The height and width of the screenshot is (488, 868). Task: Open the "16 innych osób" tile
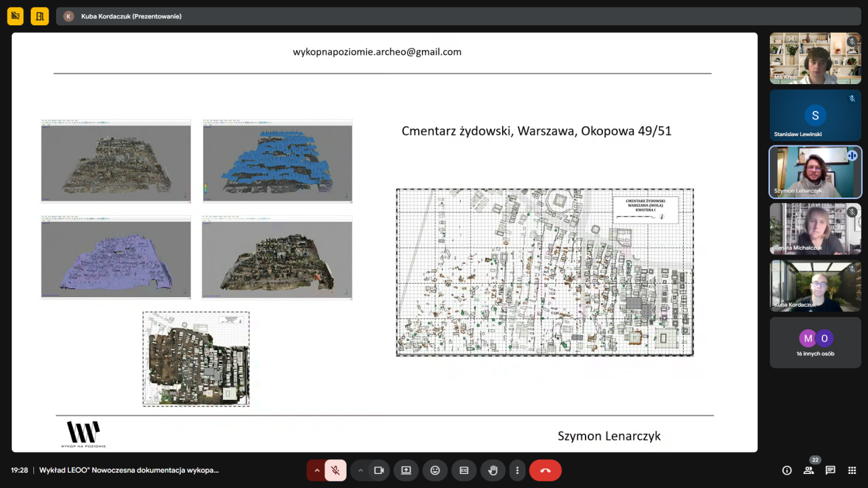click(x=815, y=342)
